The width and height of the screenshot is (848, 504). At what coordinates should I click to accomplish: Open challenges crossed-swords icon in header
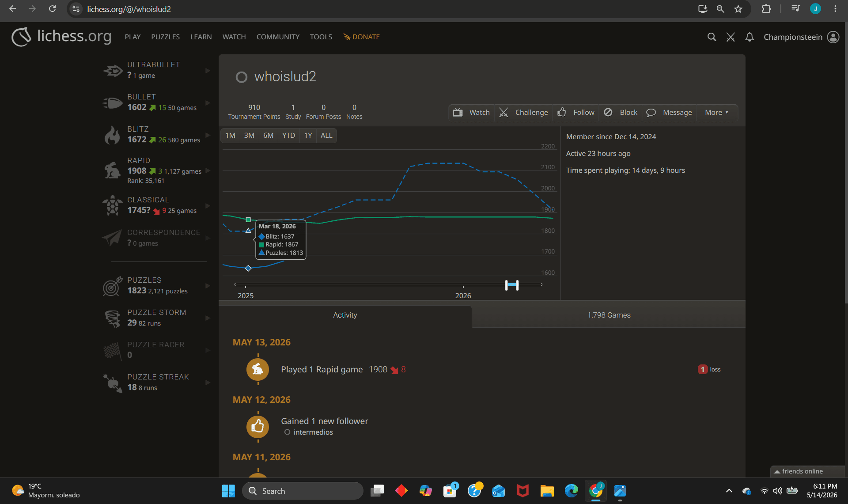point(731,37)
